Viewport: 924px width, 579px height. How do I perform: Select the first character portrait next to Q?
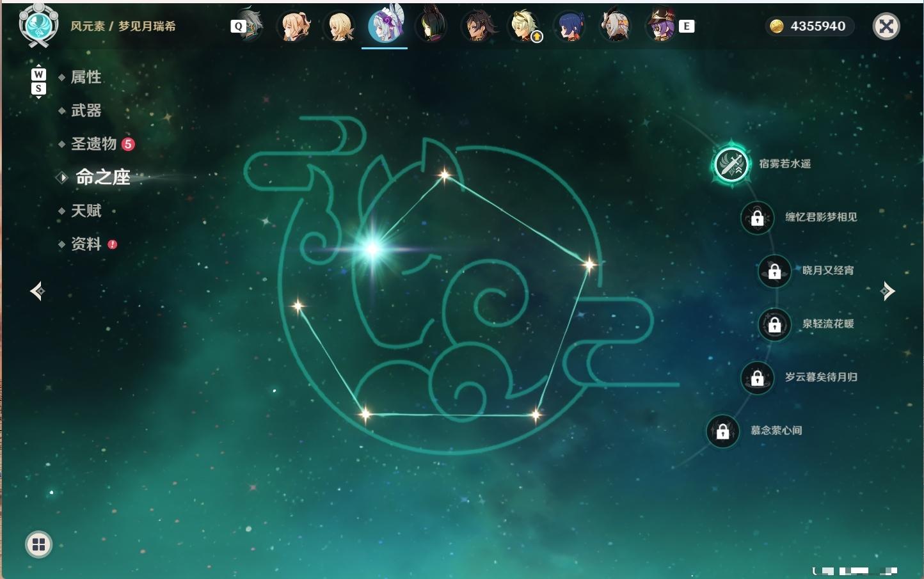[250, 26]
